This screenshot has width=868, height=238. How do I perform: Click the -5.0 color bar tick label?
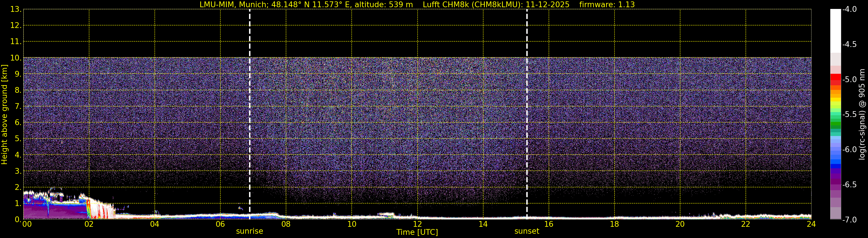click(x=849, y=80)
